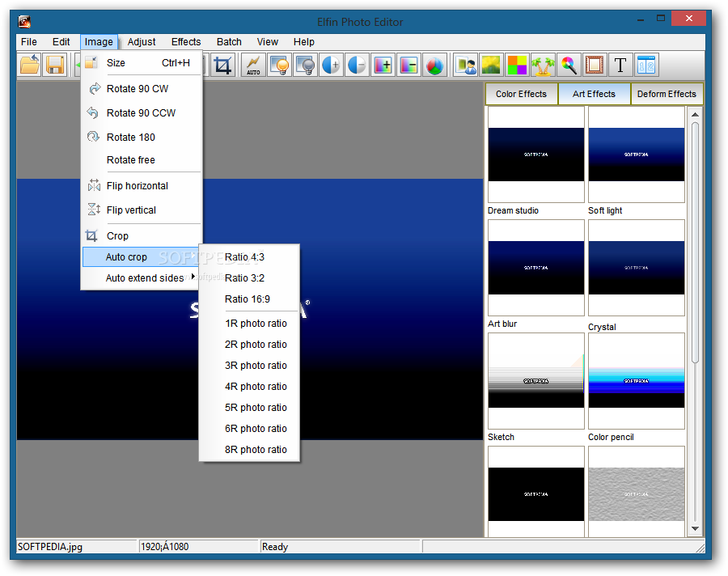Image resolution: width=728 pixels, height=576 pixels.
Task: Select the Text tool T icon
Action: (x=620, y=65)
